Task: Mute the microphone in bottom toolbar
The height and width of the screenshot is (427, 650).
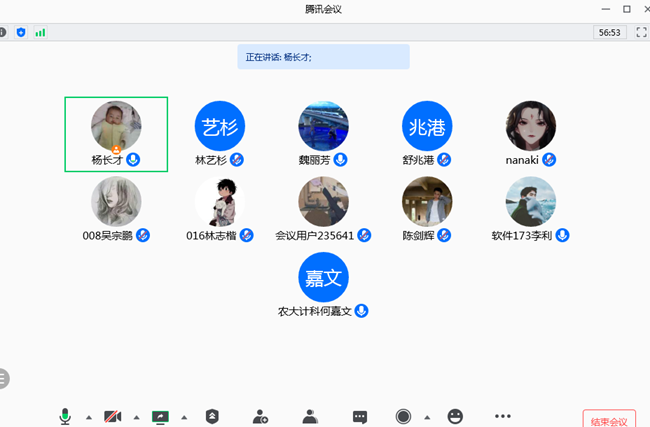Action: [x=65, y=416]
